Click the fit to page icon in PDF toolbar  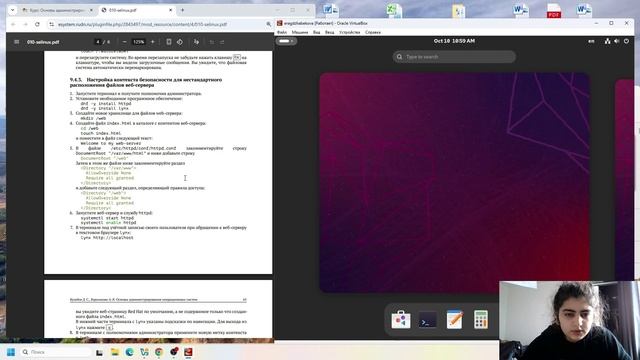tap(169, 42)
